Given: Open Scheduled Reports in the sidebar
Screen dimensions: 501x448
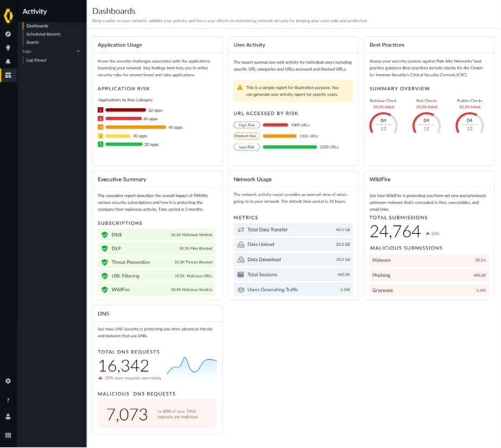Looking at the screenshot, I should [x=43, y=34].
